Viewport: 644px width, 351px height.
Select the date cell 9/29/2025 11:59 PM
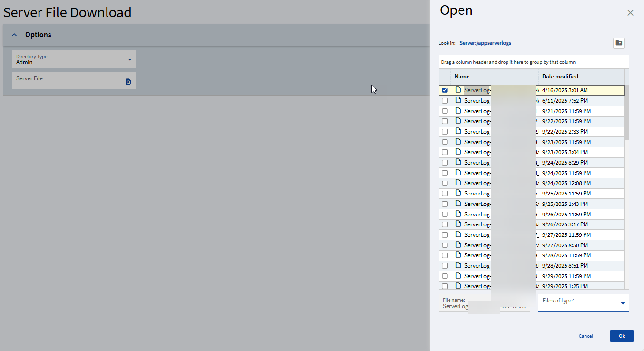click(582, 276)
